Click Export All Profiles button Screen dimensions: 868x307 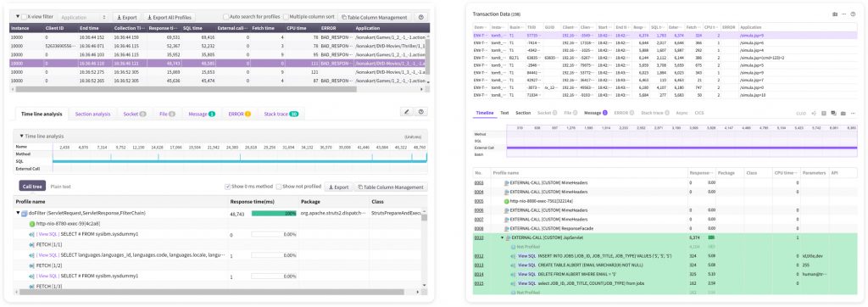[x=169, y=17]
